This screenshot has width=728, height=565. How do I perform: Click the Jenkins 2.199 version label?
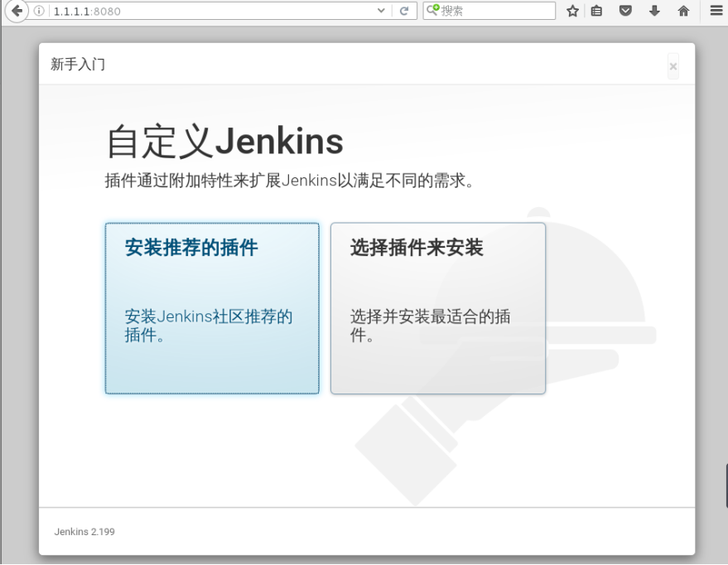tap(84, 531)
